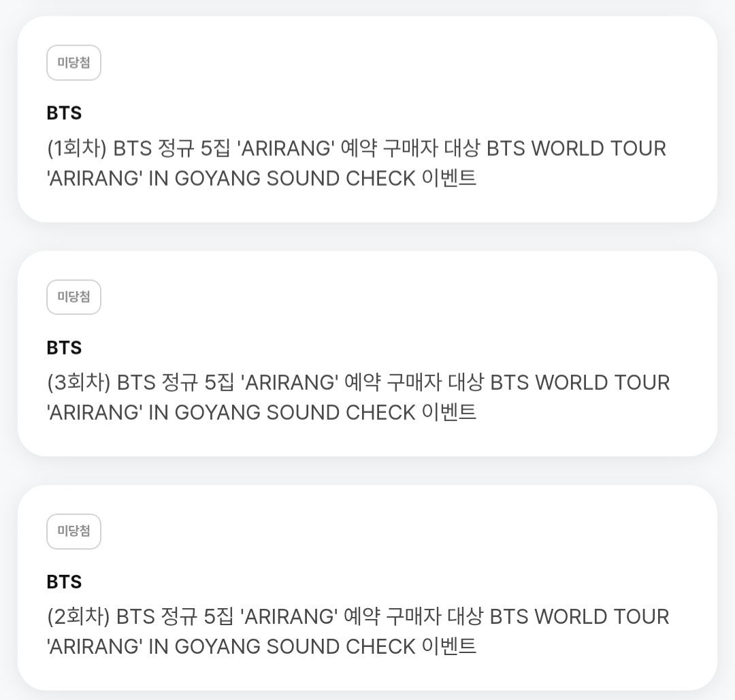
Task: Click the 미당첨 badge on the 1회차 card
Action: [73, 63]
